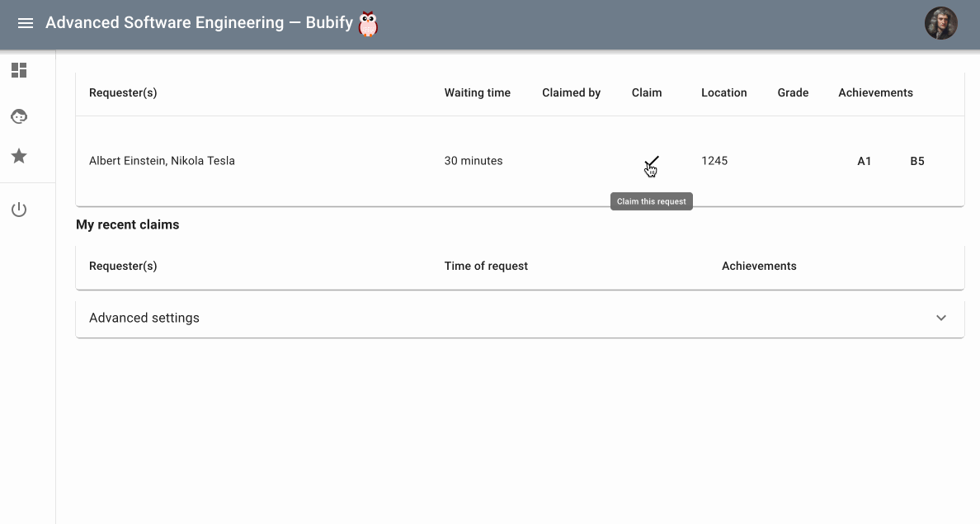
Task: Click the Claimed by column header
Action: click(571, 92)
